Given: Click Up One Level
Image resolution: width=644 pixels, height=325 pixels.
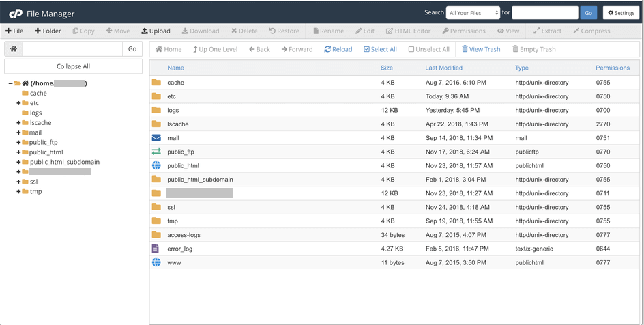Looking at the screenshot, I should pos(215,49).
